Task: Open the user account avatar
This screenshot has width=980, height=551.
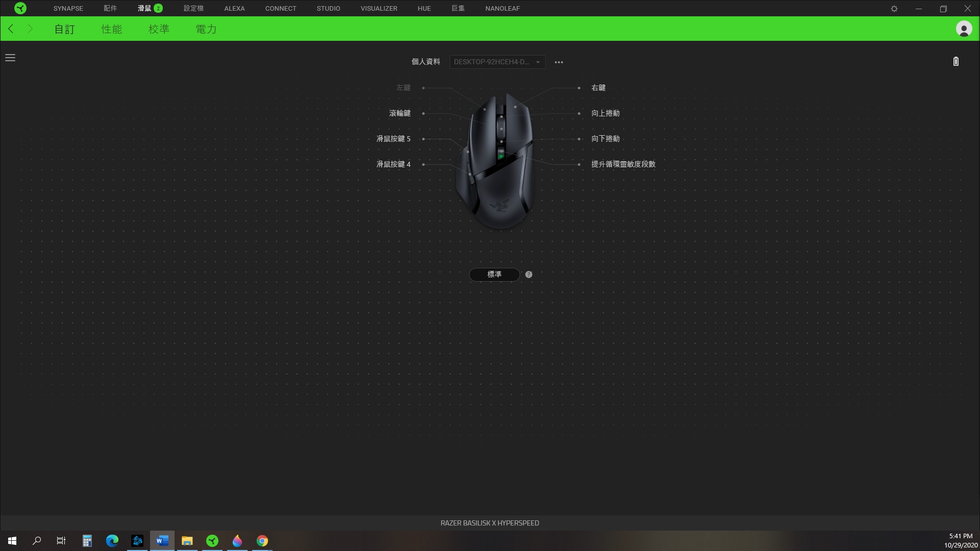Action: tap(964, 29)
